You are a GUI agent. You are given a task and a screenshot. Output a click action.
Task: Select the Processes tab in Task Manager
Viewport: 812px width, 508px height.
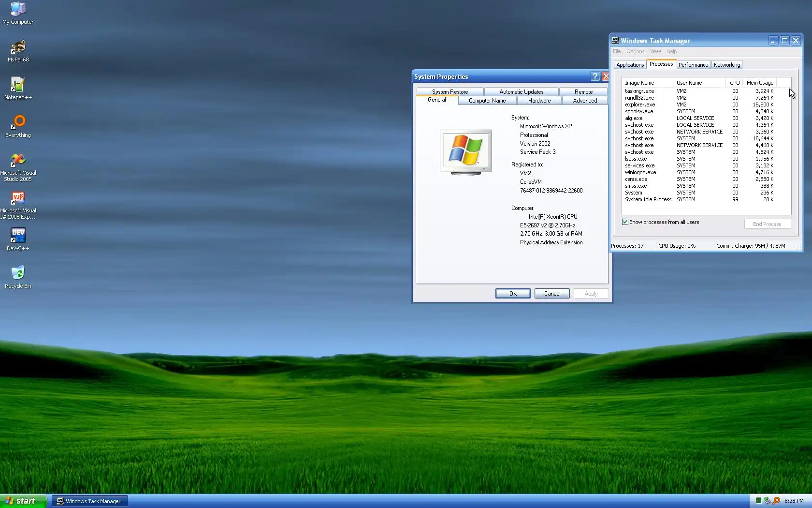click(x=661, y=64)
